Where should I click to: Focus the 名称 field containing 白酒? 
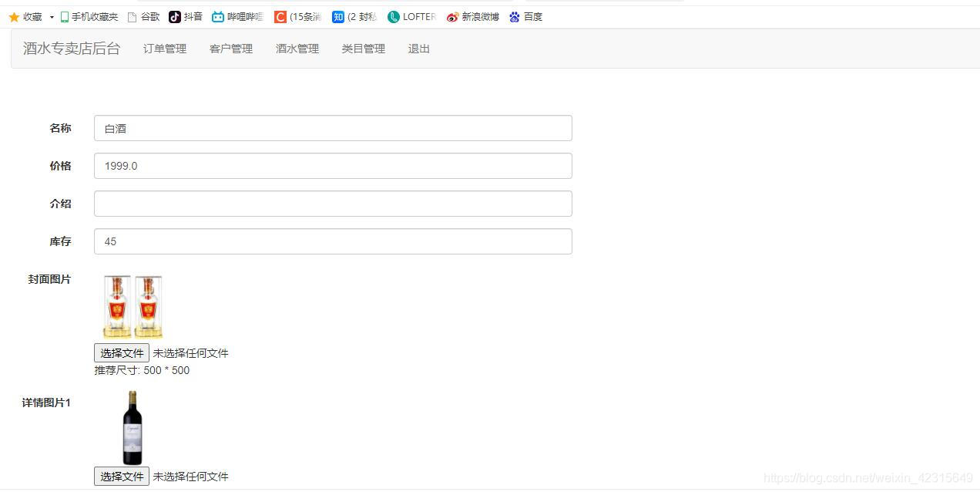(x=333, y=128)
